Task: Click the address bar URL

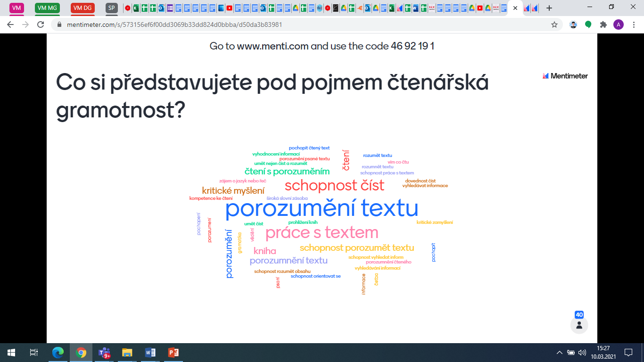Action: (x=174, y=25)
